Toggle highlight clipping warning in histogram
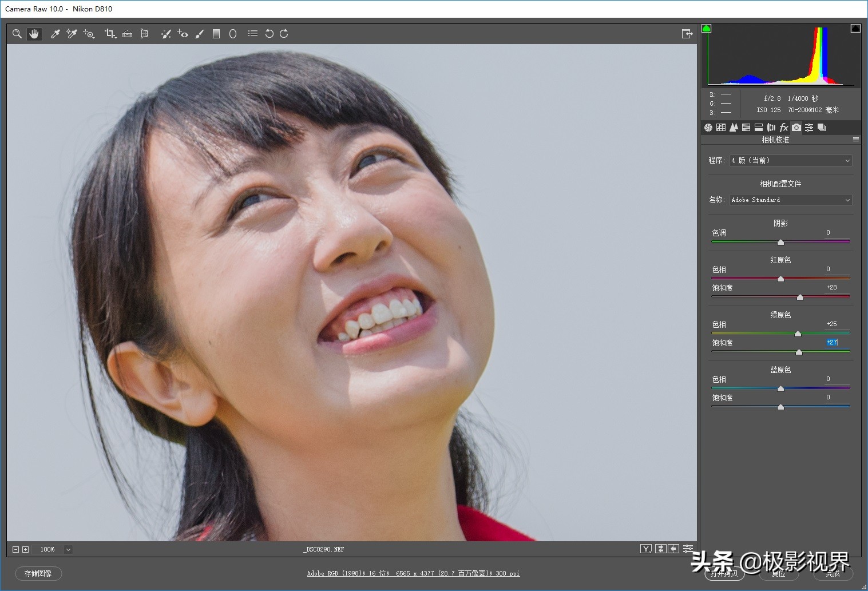Image resolution: width=868 pixels, height=591 pixels. 855,29
